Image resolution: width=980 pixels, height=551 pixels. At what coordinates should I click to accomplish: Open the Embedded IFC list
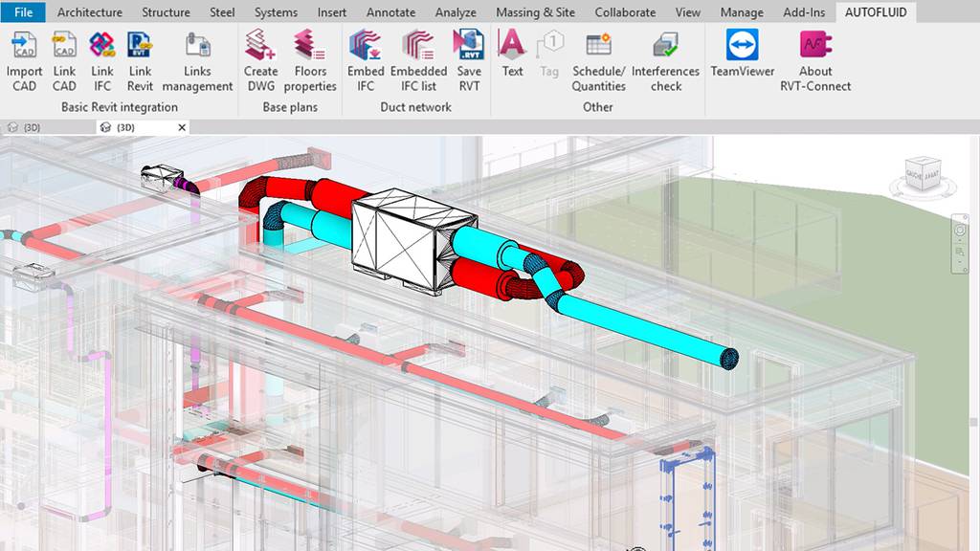pos(418,61)
